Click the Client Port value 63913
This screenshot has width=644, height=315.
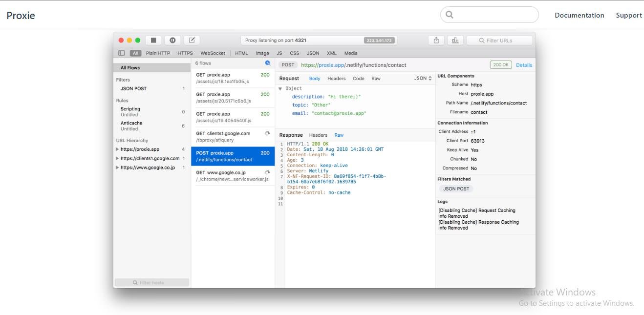coord(478,141)
